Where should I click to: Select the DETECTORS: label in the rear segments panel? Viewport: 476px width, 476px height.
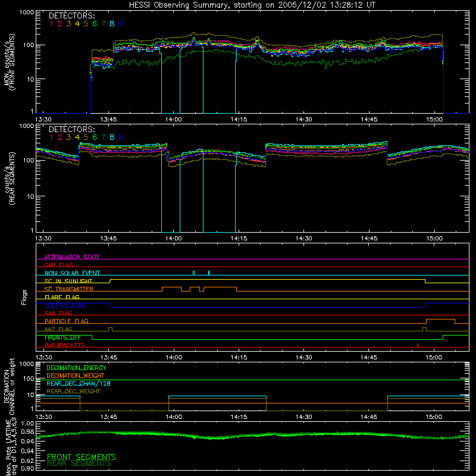coord(71,130)
